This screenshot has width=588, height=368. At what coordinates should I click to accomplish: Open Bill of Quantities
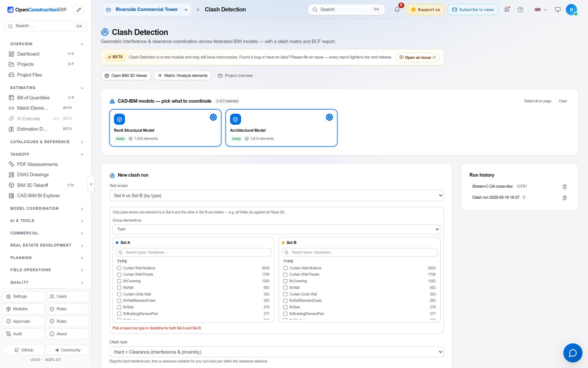46,98
